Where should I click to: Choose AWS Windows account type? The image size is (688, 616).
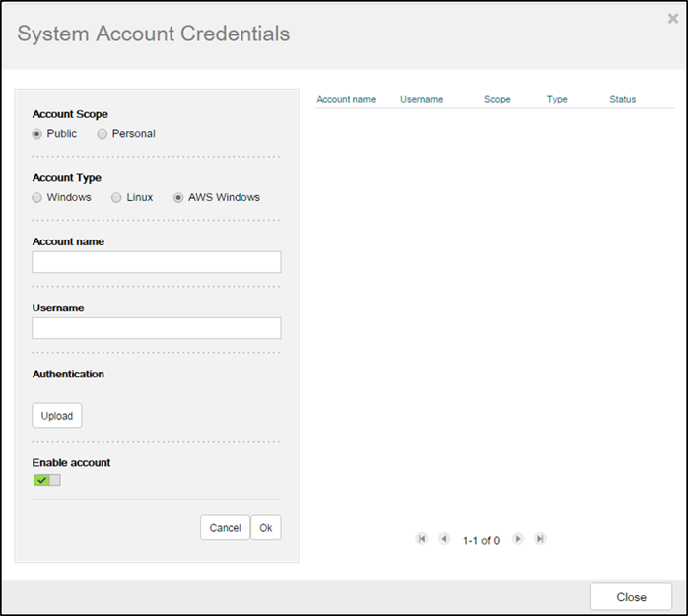pyautogui.click(x=178, y=198)
